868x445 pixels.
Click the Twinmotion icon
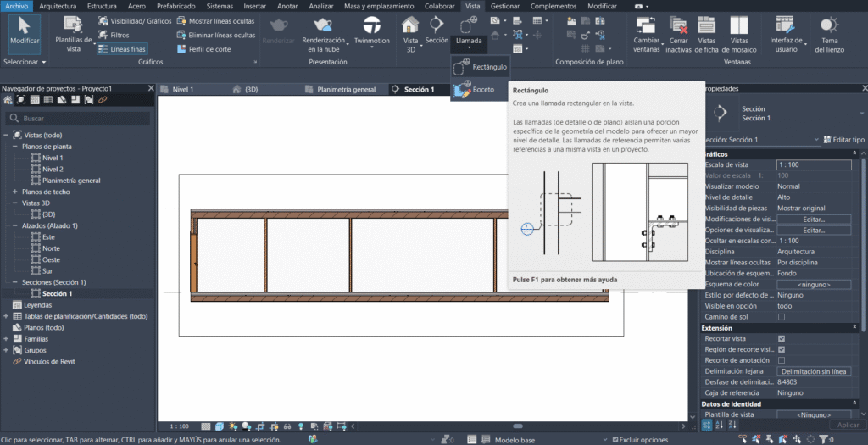(x=371, y=33)
